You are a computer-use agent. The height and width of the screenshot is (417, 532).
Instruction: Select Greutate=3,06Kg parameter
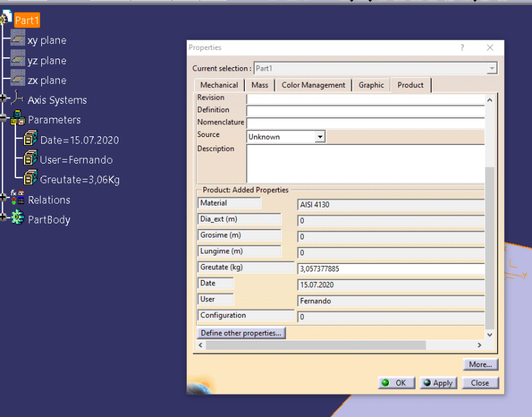tap(80, 180)
